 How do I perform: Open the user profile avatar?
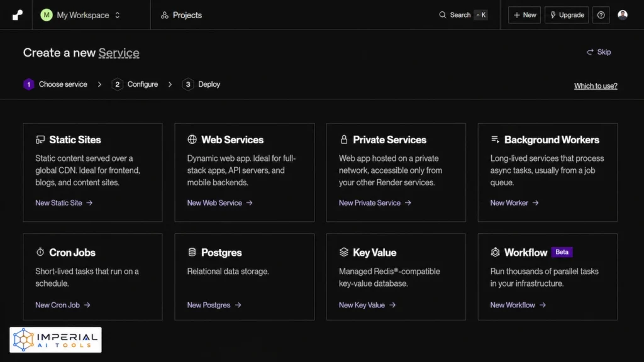[x=623, y=15]
